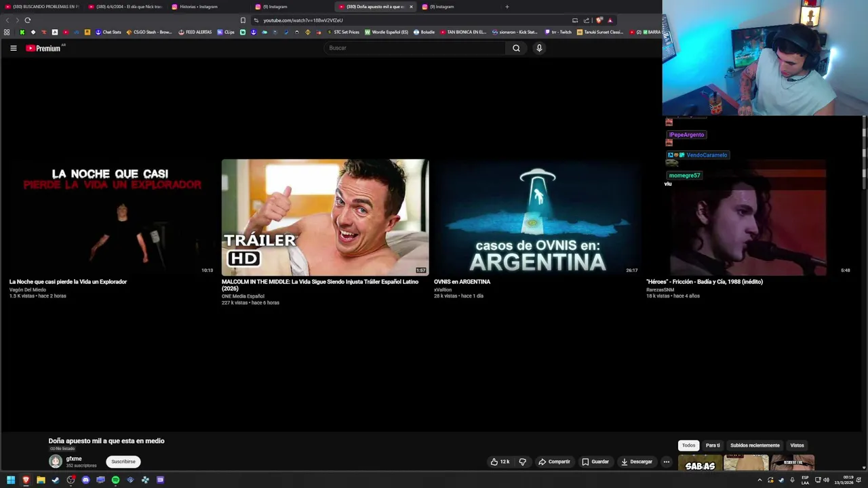Close the Doña apuesto mil tab
Viewport: 868px width, 488px height.
411,7
